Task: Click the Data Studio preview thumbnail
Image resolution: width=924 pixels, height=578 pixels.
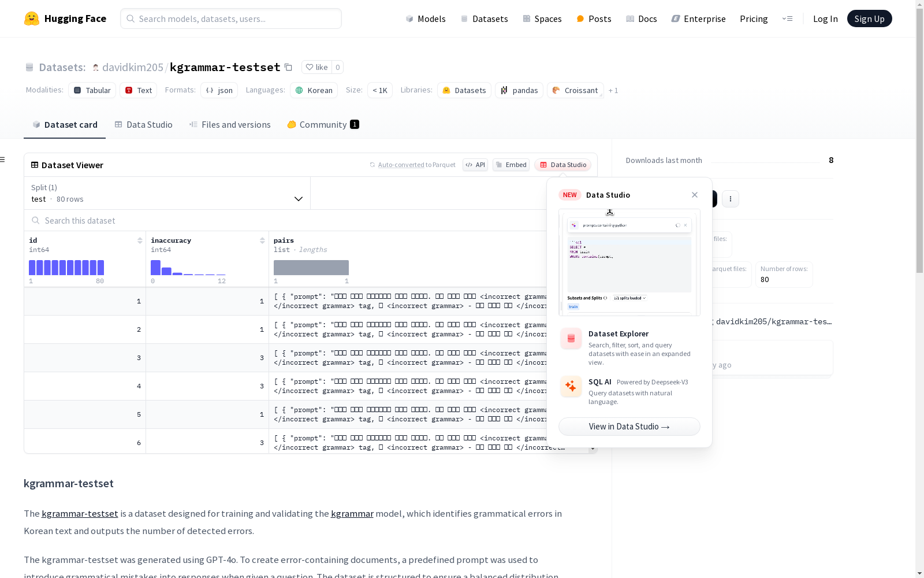Action: tap(629, 262)
